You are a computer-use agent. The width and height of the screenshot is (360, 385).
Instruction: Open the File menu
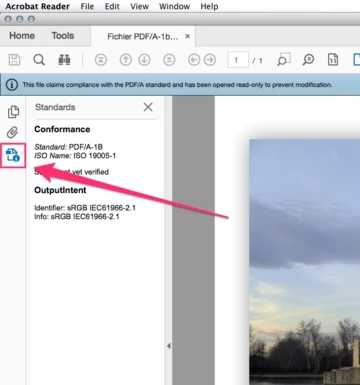pos(87,6)
